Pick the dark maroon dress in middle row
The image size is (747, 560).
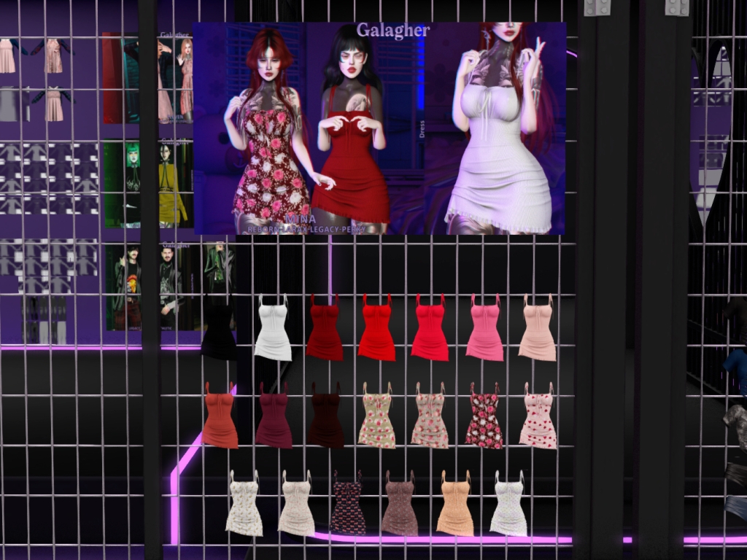[x=326, y=421]
